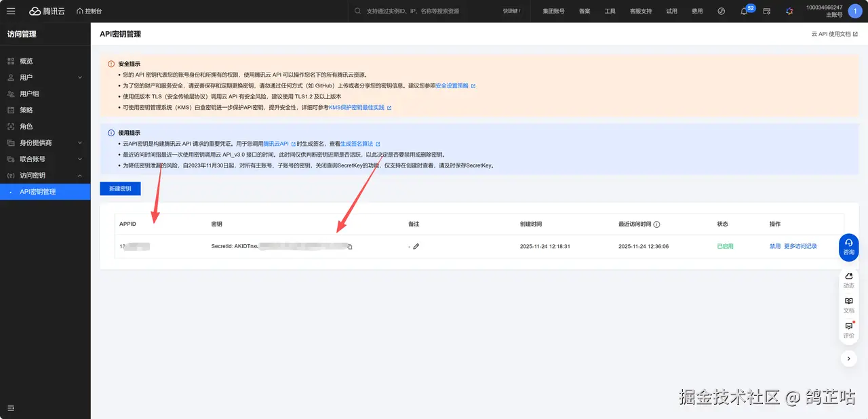This screenshot has height=419, width=868.
Task: Open KMS保护密钥最佳实践 link
Action: 360,108
